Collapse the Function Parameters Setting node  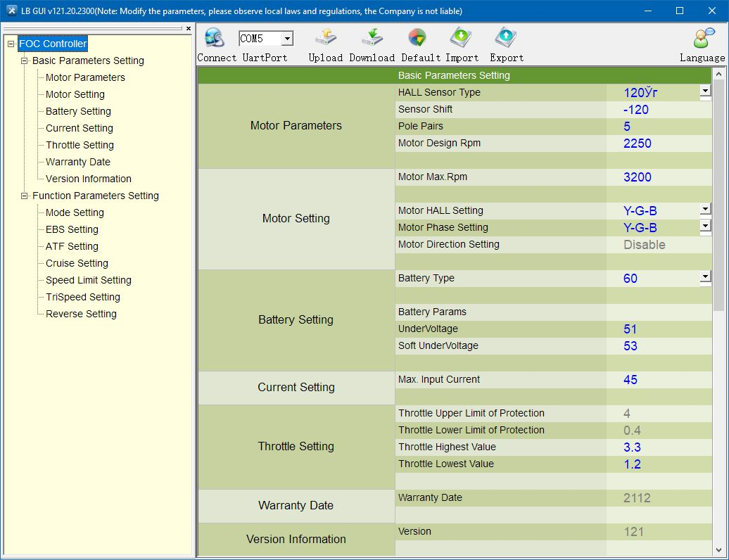tap(25, 196)
